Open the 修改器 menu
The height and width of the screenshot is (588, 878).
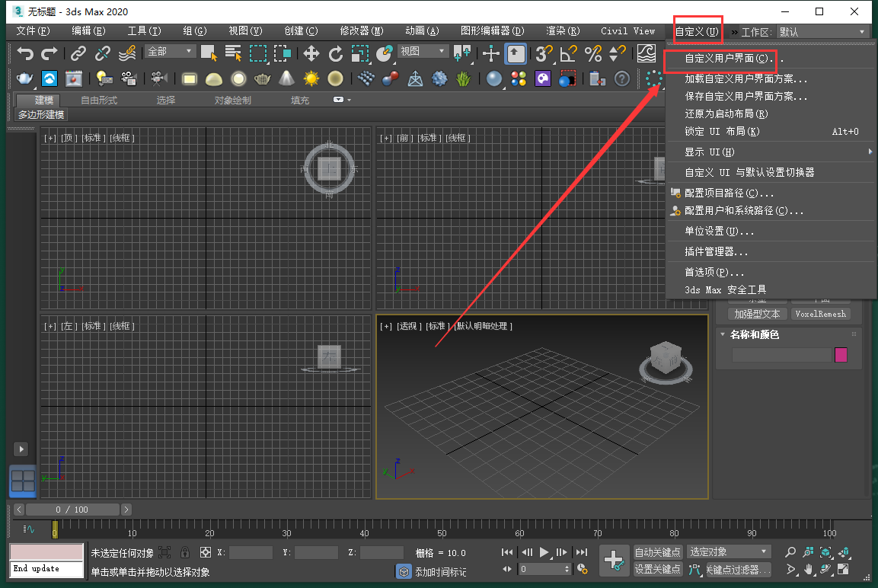[x=362, y=30]
